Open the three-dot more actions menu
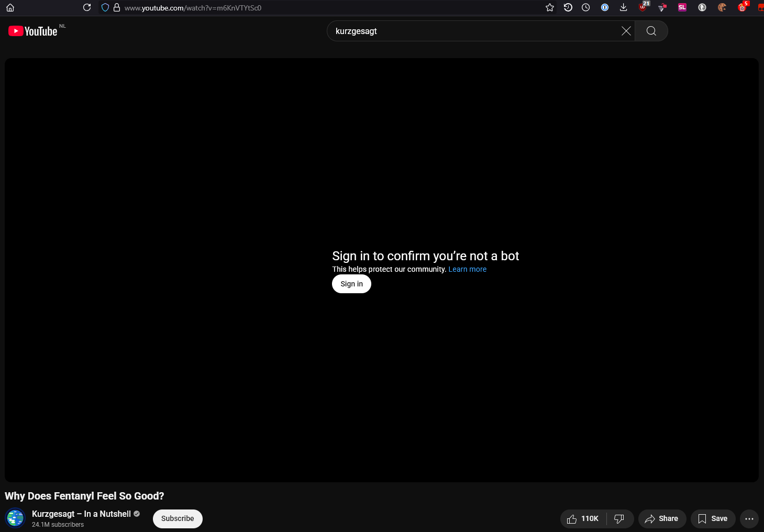The image size is (764, 532). pos(749,518)
